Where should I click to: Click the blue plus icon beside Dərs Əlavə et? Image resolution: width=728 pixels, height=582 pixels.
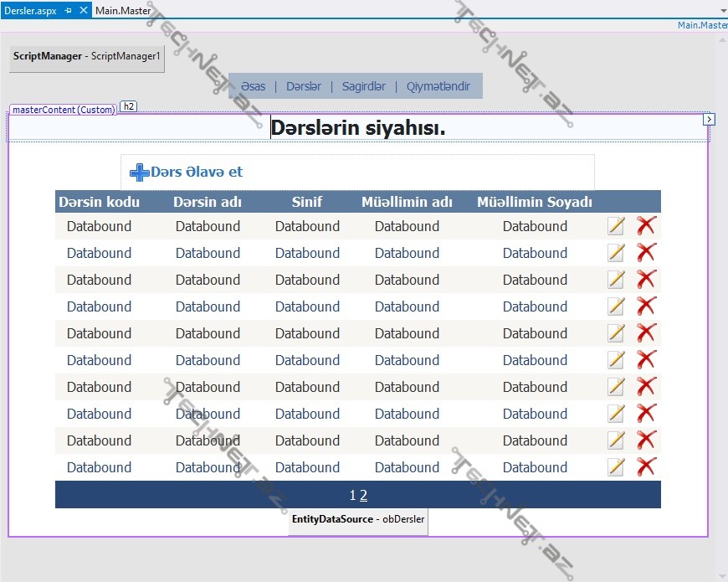click(139, 173)
